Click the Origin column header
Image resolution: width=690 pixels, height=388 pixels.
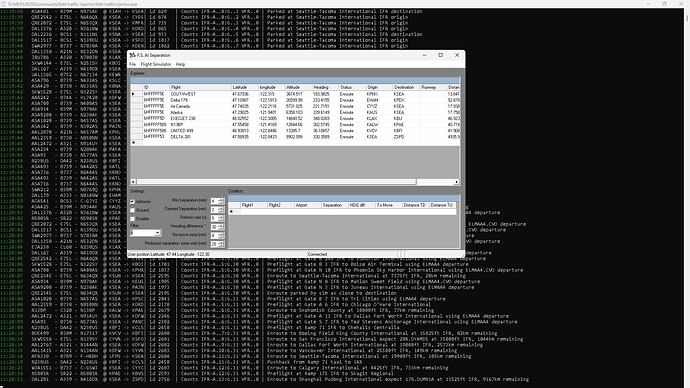point(378,87)
